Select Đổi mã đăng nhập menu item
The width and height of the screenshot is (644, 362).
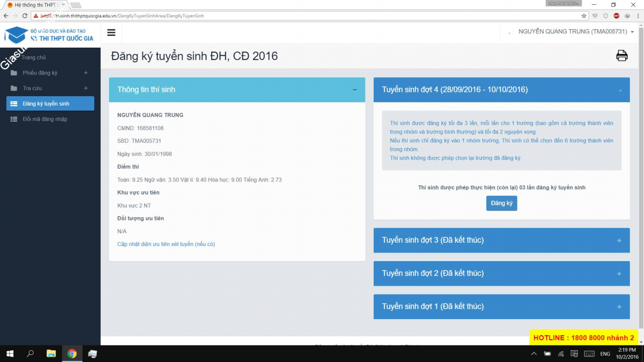tap(45, 119)
